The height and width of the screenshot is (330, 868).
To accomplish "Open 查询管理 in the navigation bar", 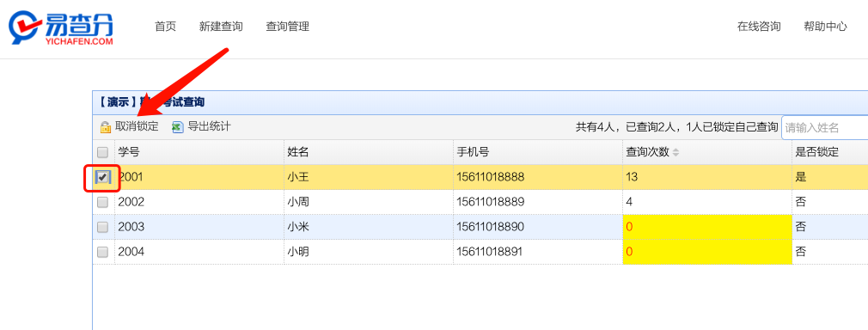I will coord(287,27).
